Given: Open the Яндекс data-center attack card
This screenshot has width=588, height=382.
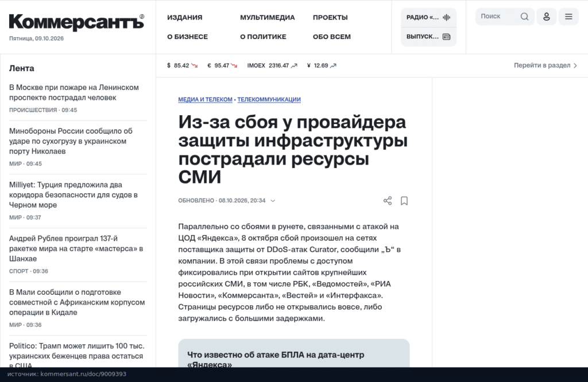Looking at the screenshot, I should 293,353.
